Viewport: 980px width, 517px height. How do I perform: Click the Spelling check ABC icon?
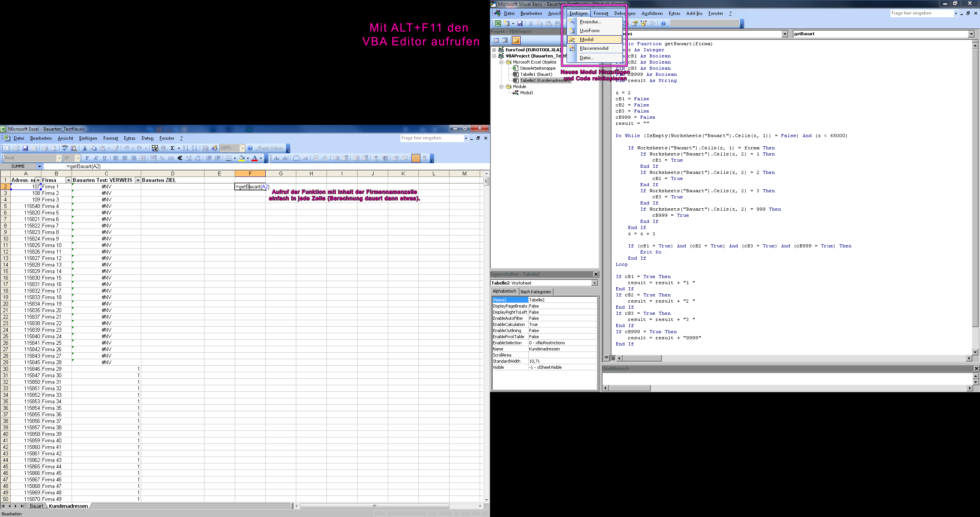coord(65,148)
